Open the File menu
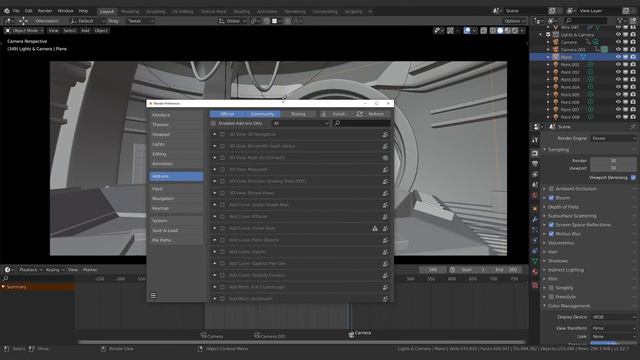Viewport: 640px width, 360px height. pos(16,11)
